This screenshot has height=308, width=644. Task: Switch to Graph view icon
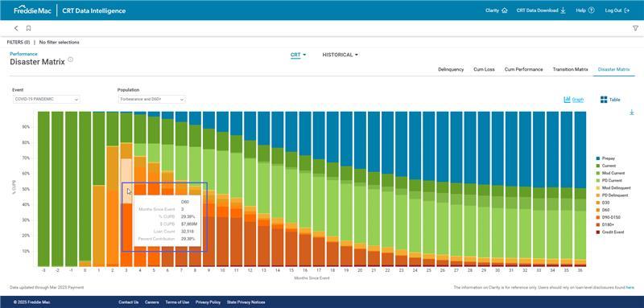pos(568,100)
